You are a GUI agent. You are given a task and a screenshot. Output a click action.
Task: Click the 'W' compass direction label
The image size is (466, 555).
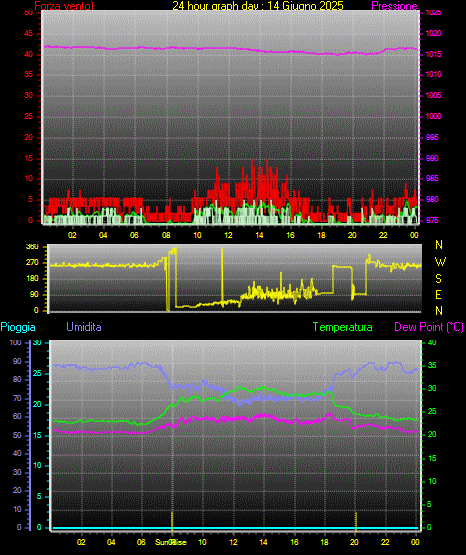pyautogui.click(x=440, y=262)
